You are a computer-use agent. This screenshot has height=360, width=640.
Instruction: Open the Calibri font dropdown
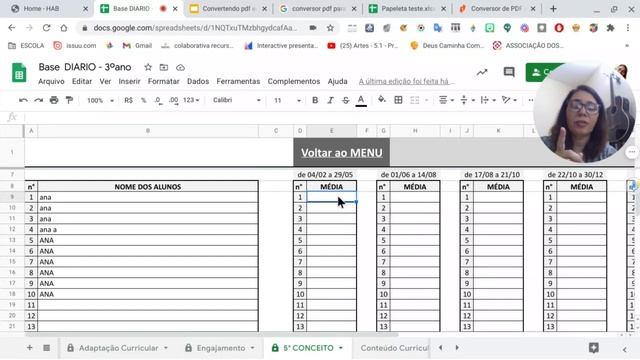[x=237, y=100]
